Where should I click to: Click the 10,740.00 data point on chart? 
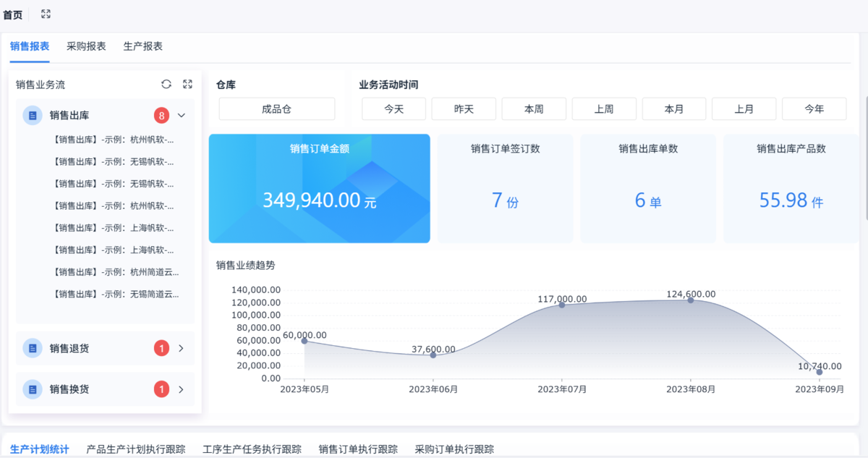[x=820, y=372]
